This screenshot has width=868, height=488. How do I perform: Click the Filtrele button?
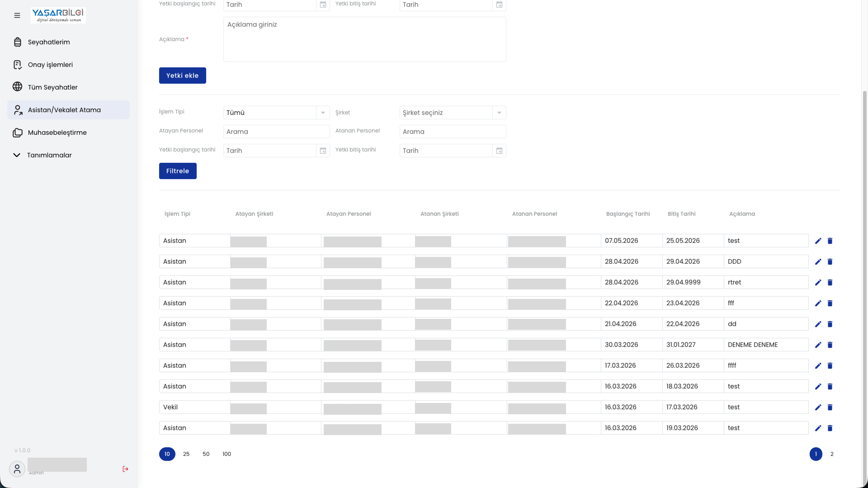tap(178, 171)
